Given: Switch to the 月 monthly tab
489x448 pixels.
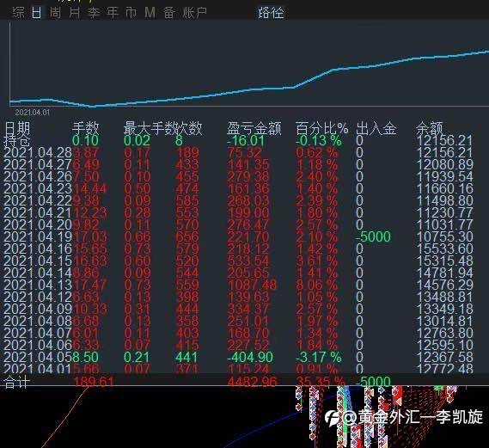Looking at the screenshot, I should [75, 13].
